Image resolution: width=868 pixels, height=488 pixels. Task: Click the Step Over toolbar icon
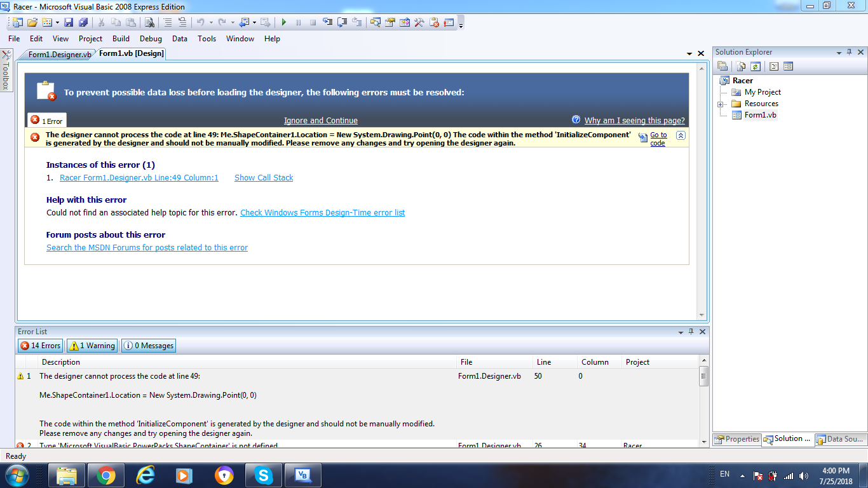coord(342,22)
